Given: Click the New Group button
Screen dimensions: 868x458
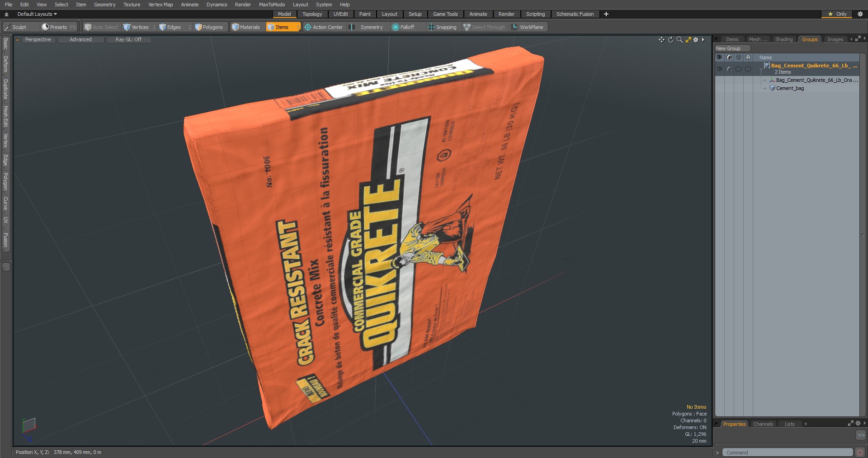Looking at the screenshot, I should point(732,48).
